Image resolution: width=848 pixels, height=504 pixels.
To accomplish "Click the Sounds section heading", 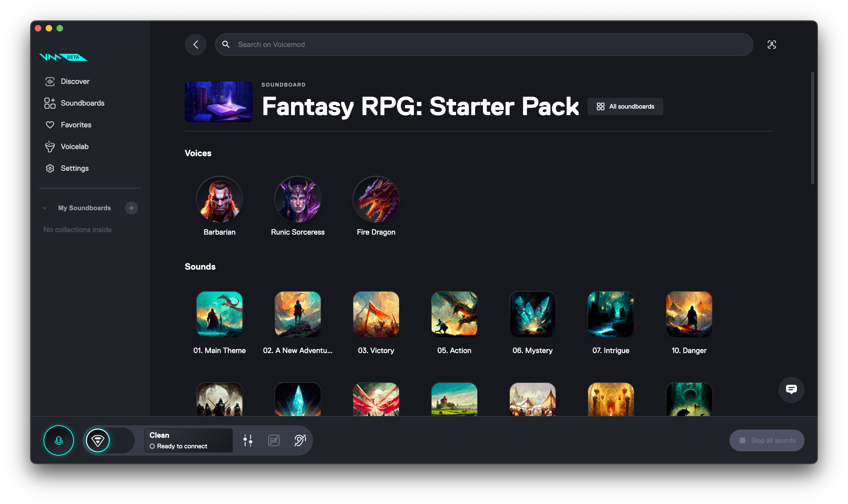I will (x=200, y=267).
